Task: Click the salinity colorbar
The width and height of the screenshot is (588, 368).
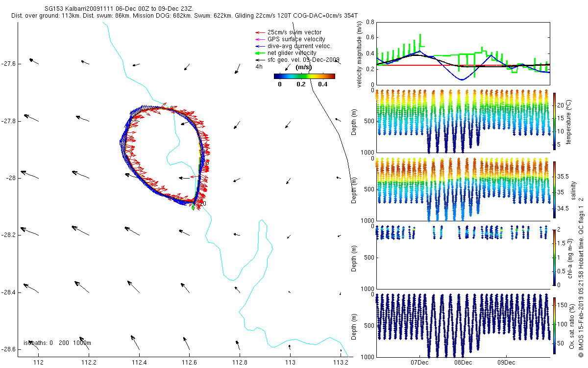Action: [x=555, y=190]
